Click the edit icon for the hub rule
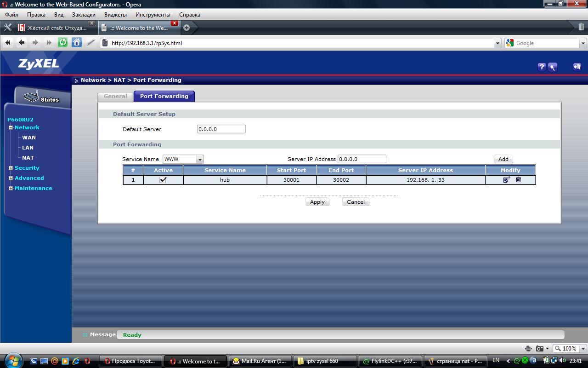Image resolution: width=588 pixels, height=368 pixels. 507,180
